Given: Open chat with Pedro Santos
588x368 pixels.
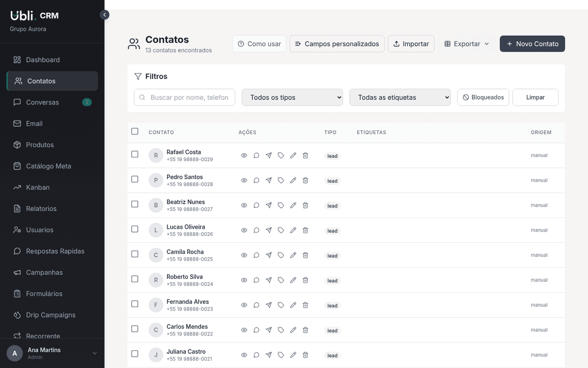Looking at the screenshot, I should coord(256,181).
